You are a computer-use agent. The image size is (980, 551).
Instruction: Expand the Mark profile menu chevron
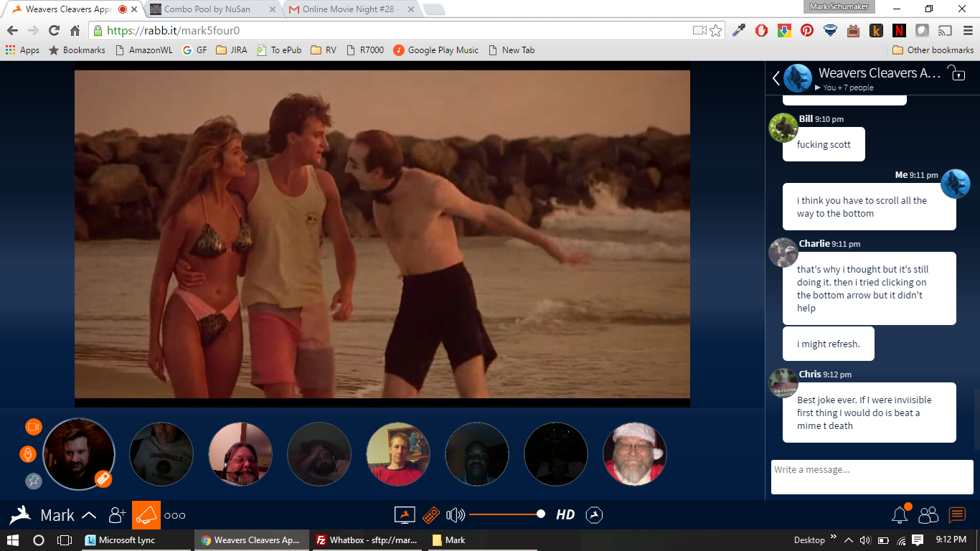tap(89, 515)
